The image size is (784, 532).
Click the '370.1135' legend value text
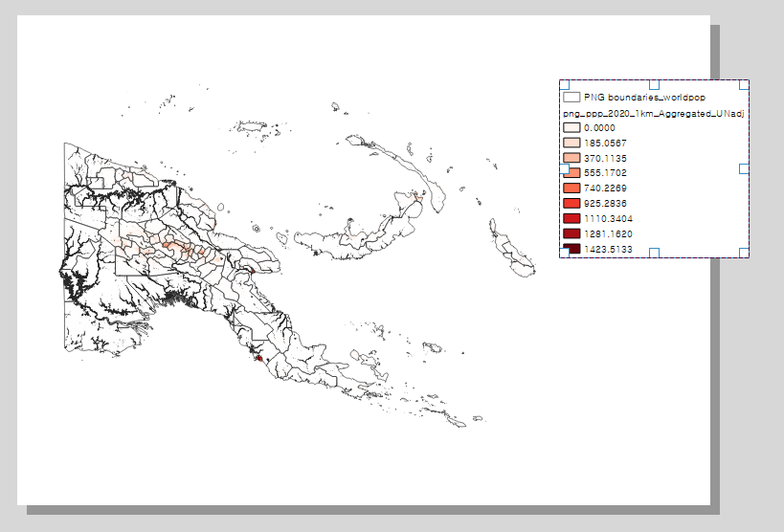click(605, 158)
